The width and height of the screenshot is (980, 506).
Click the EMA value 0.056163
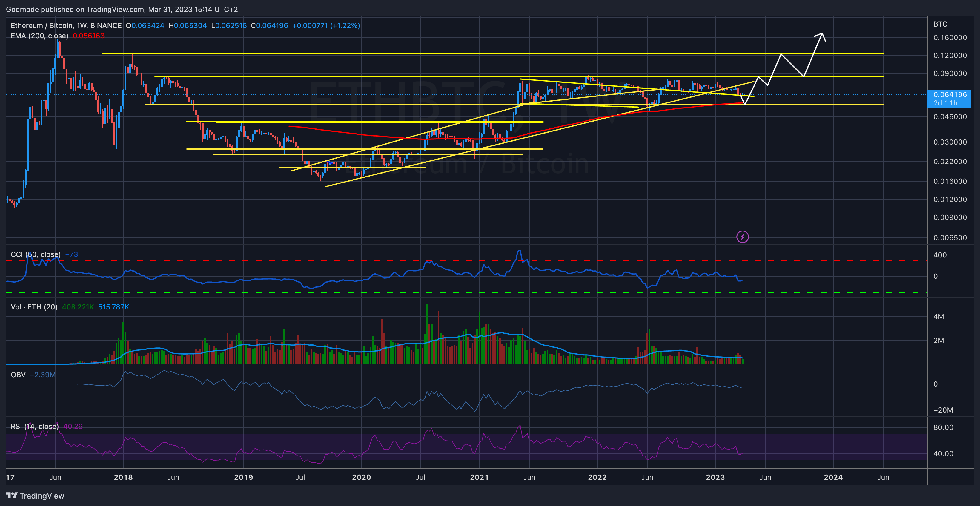coord(89,36)
